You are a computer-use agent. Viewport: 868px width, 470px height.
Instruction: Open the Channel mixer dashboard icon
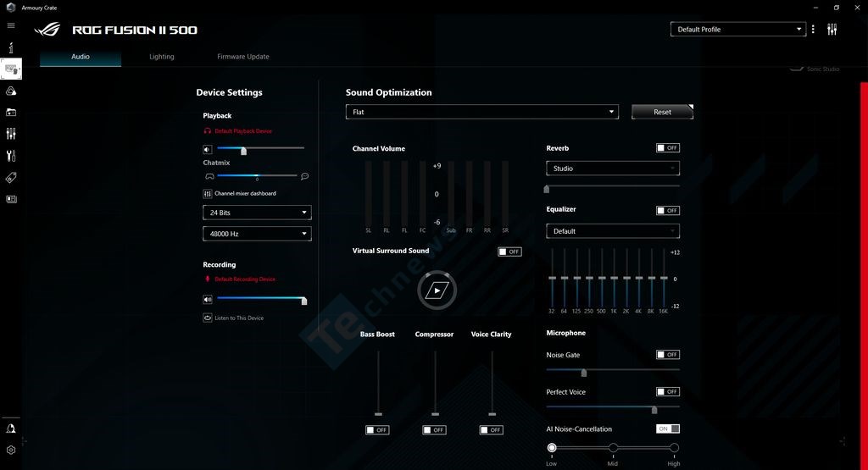pyautogui.click(x=207, y=194)
